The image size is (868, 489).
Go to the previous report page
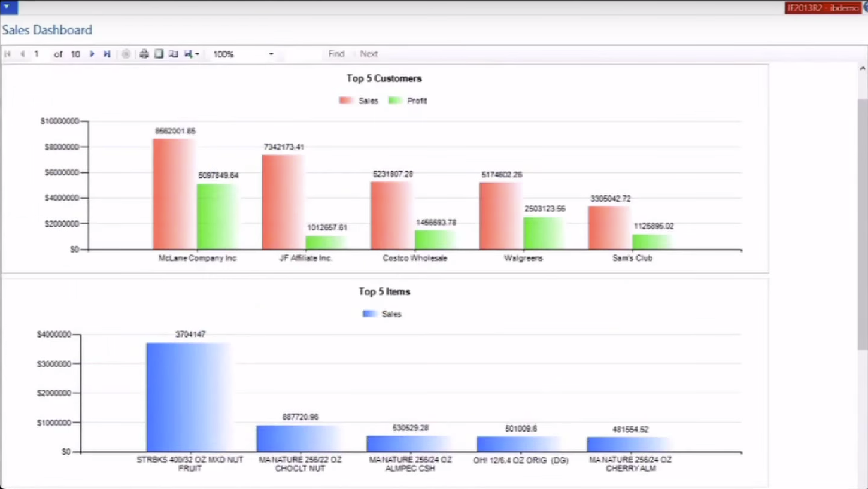[x=22, y=54]
